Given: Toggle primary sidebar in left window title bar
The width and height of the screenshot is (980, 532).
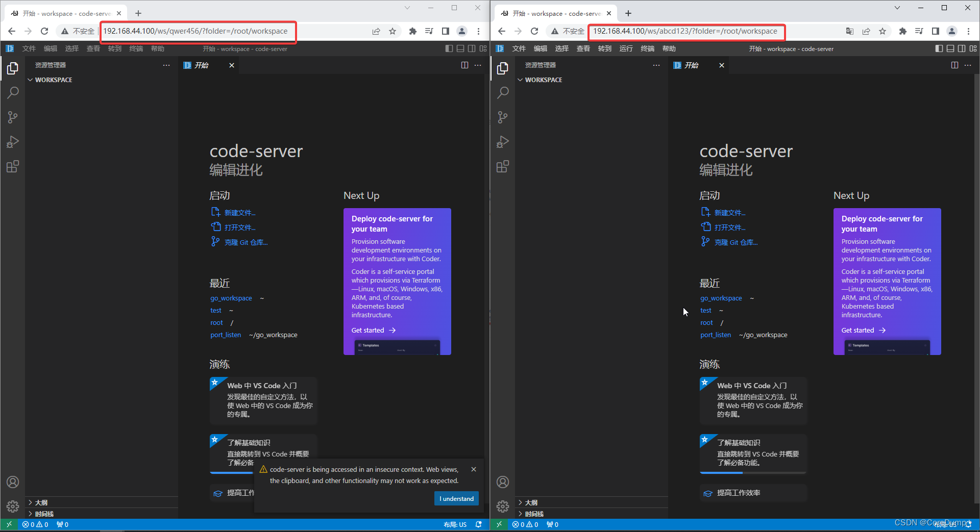Looking at the screenshot, I should pyautogui.click(x=449, y=48).
